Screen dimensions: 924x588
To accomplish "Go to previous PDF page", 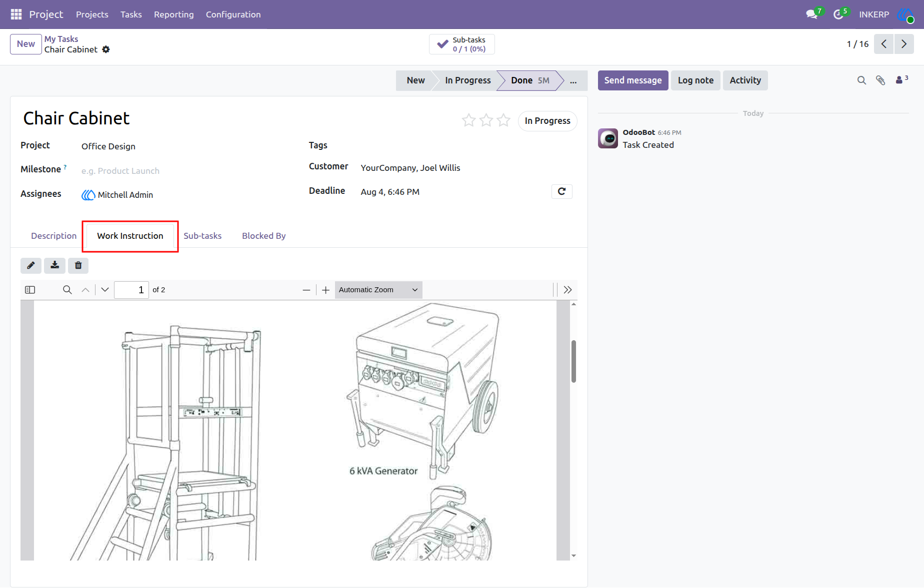I will click(85, 290).
